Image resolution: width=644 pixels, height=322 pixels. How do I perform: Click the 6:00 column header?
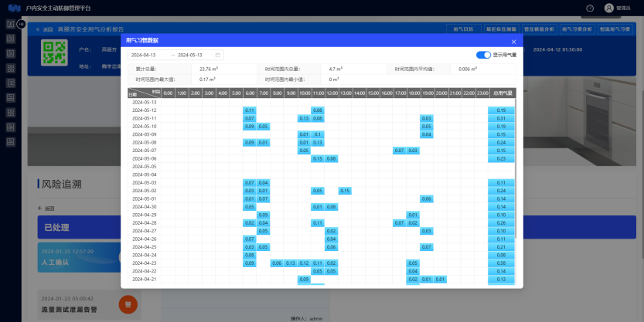tap(250, 93)
